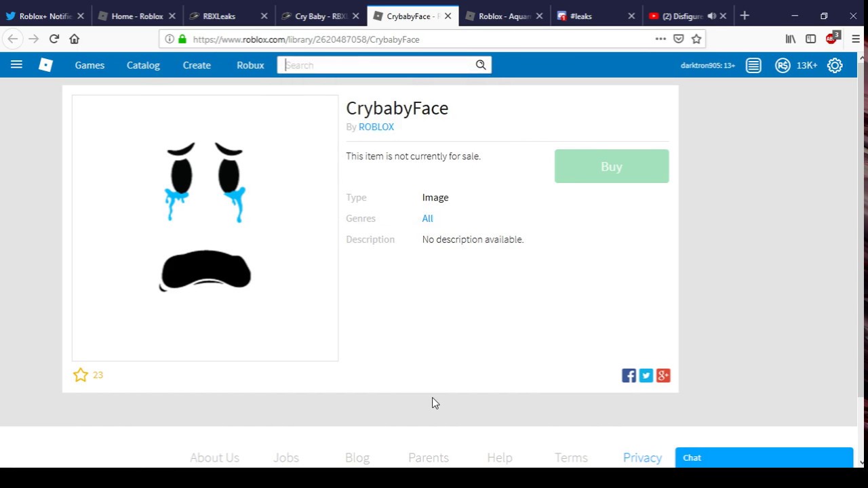Open the Roblox hamburger navigation menu
The height and width of the screenshot is (488, 868).
tap(16, 65)
